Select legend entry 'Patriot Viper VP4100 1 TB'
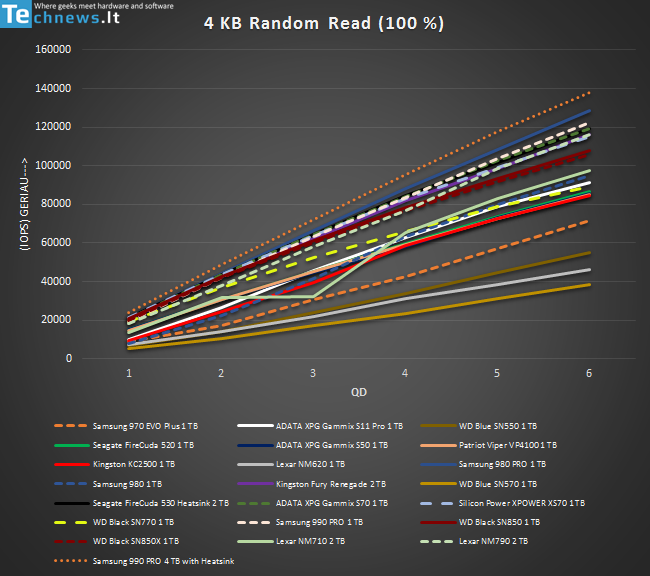 click(x=488, y=445)
